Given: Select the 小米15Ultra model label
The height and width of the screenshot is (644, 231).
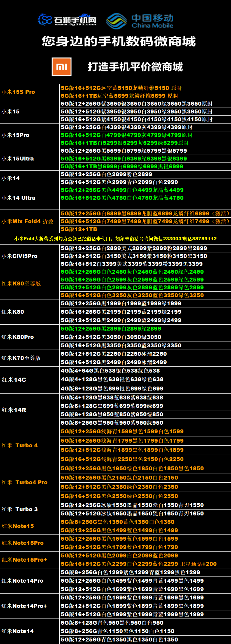Looking at the screenshot, I should (x=18, y=159).
